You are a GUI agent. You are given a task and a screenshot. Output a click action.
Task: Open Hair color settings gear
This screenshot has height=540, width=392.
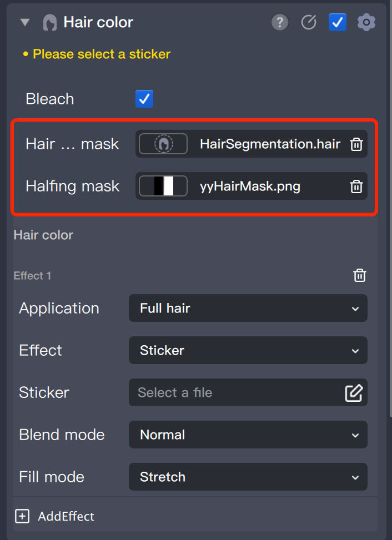(366, 22)
